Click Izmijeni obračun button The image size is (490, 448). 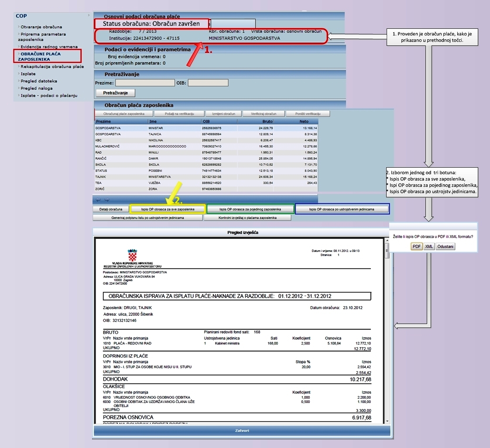(223, 114)
